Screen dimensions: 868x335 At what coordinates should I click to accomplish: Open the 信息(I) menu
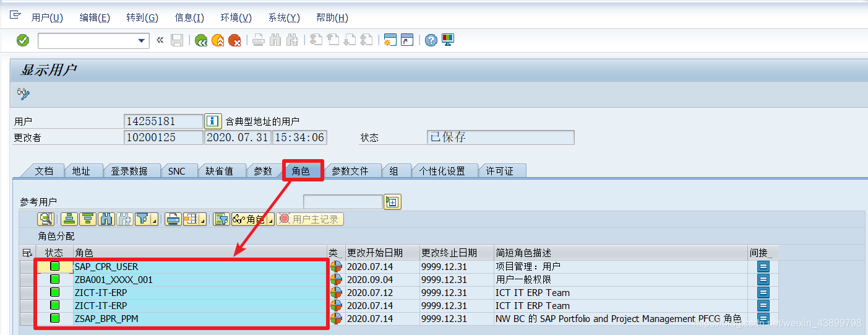(189, 18)
